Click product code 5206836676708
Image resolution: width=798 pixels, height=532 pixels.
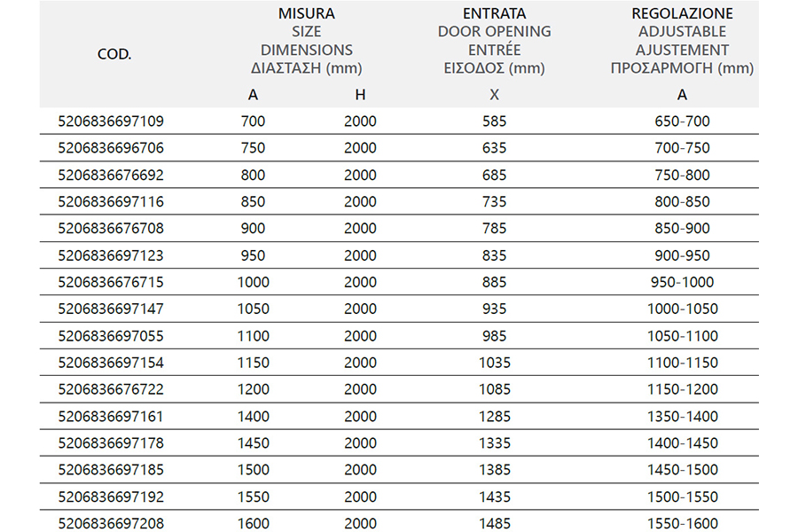(111, 229)
